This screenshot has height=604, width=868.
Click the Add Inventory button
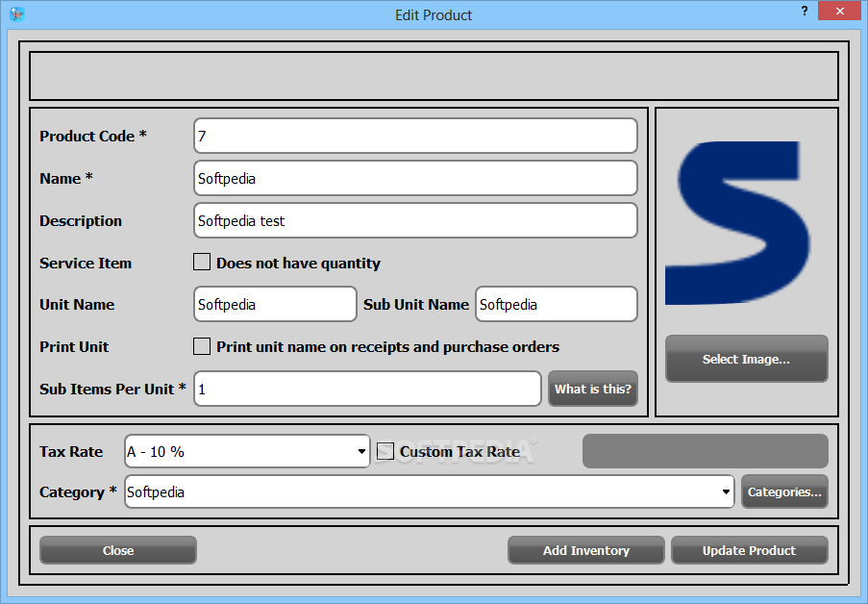click(x=585, y=550)
